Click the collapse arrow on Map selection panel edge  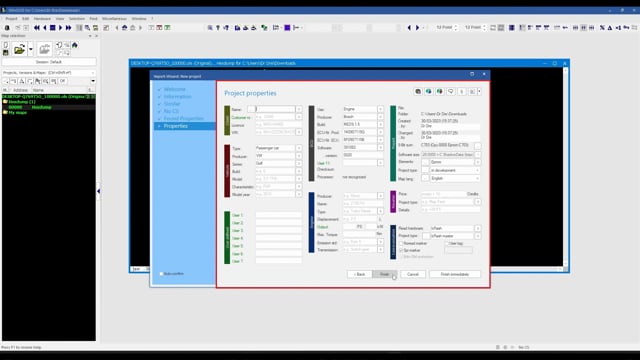[98, 191]
